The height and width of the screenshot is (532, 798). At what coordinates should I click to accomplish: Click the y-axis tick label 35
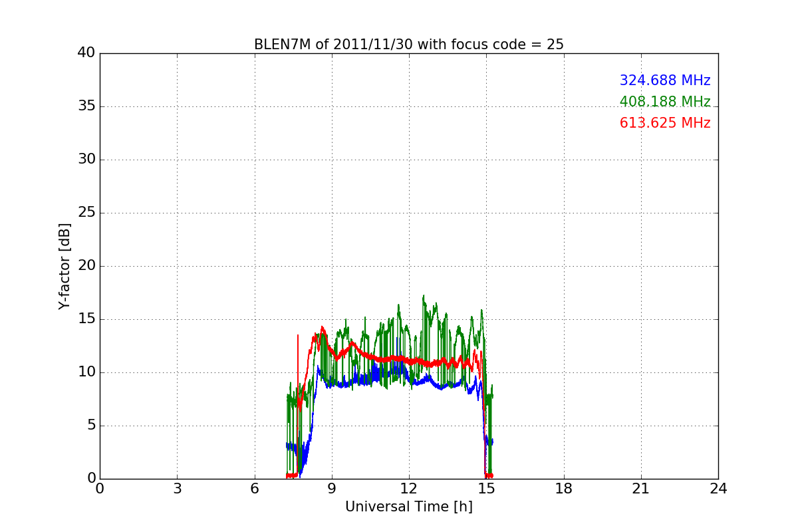pos(86,106)
